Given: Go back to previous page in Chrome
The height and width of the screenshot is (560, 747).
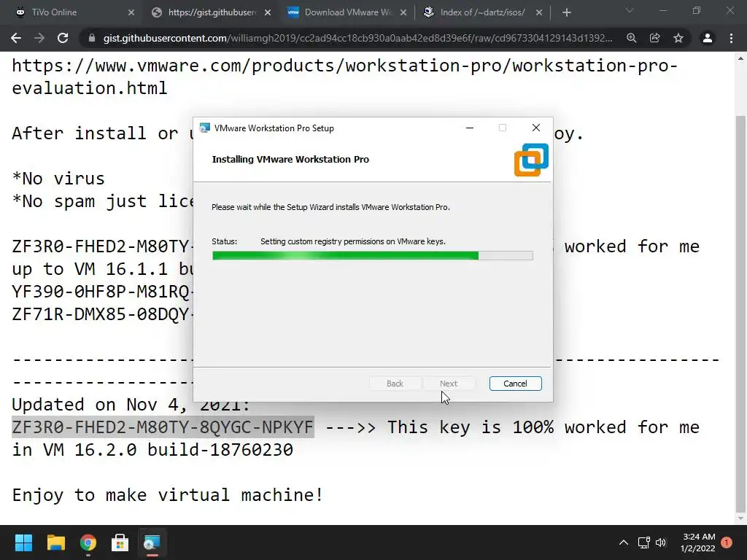Looking at the screenshot, I should pos(16,38).
